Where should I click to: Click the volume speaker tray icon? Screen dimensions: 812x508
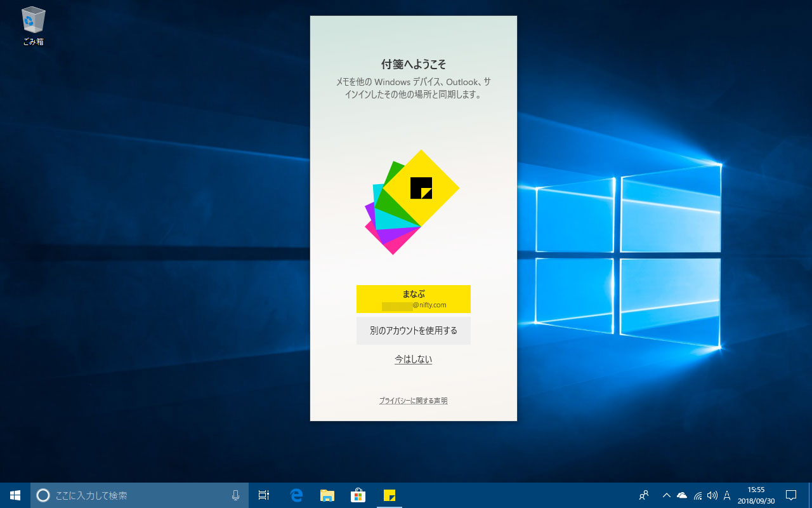click(x=712, y=495)
